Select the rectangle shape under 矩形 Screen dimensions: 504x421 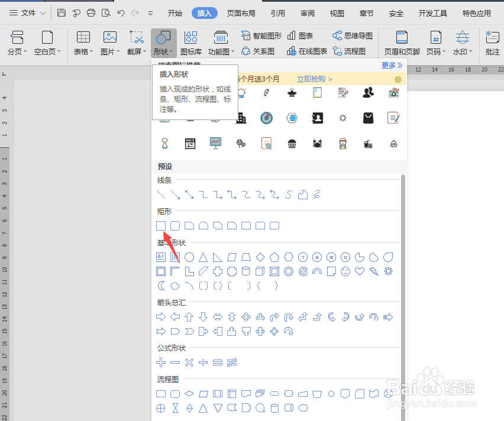click(x=161, y=225)
